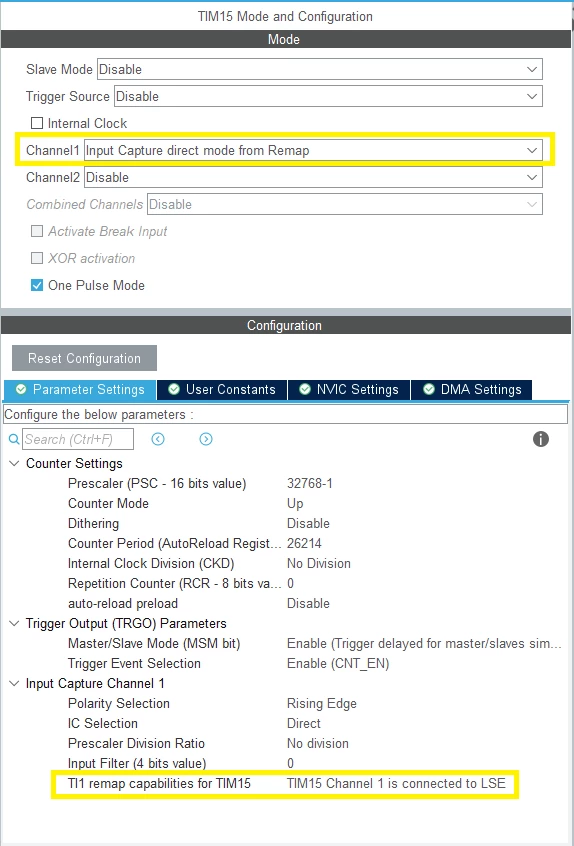Viewport: 574px width, 846px height.
Task: Switch to the NVIC Settings tab
Action: tap(350, 390)
